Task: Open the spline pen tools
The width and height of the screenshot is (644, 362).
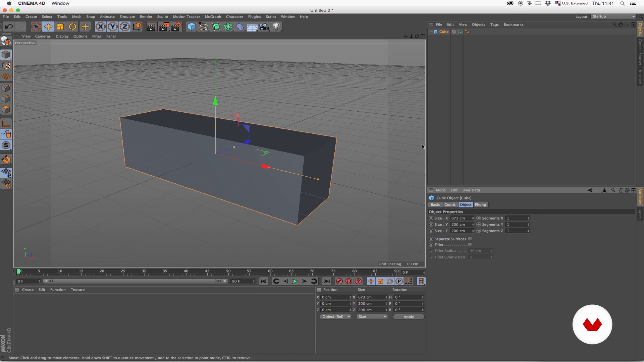Action: pos(204,27)
